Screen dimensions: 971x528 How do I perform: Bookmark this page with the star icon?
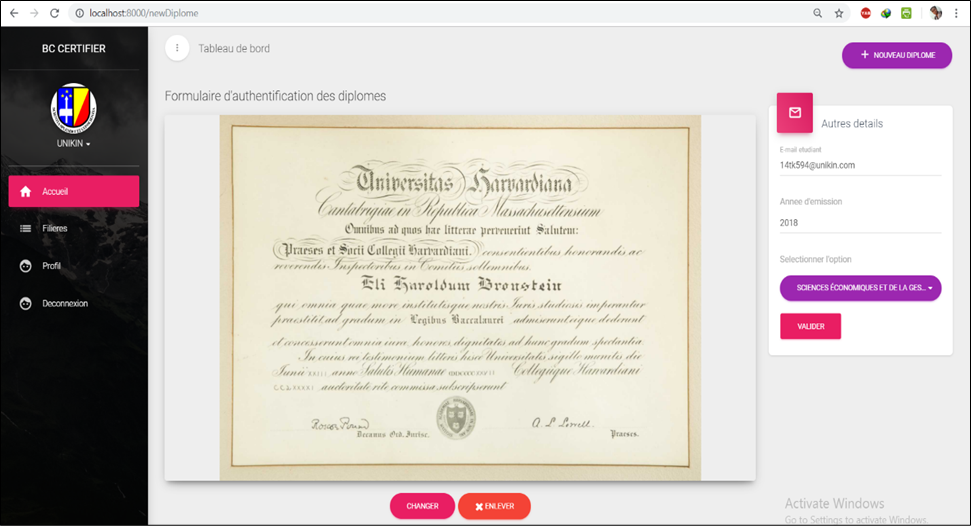click(839, 13)
